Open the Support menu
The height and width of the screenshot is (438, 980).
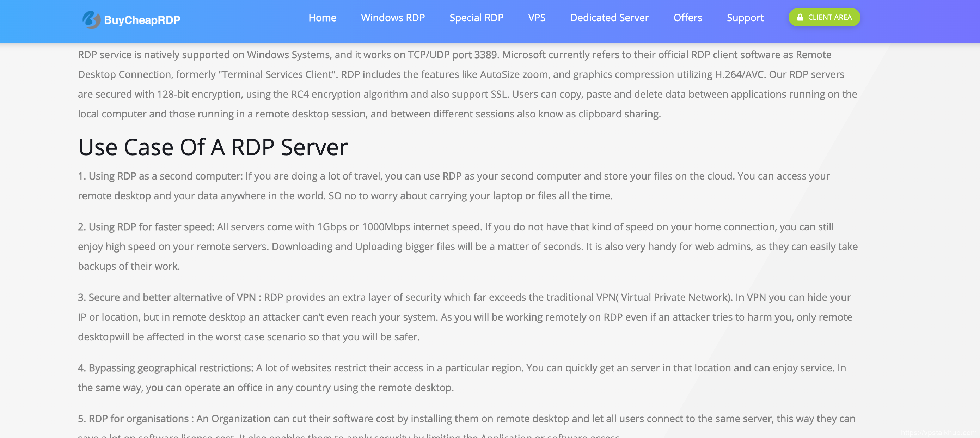click(745, 18)
